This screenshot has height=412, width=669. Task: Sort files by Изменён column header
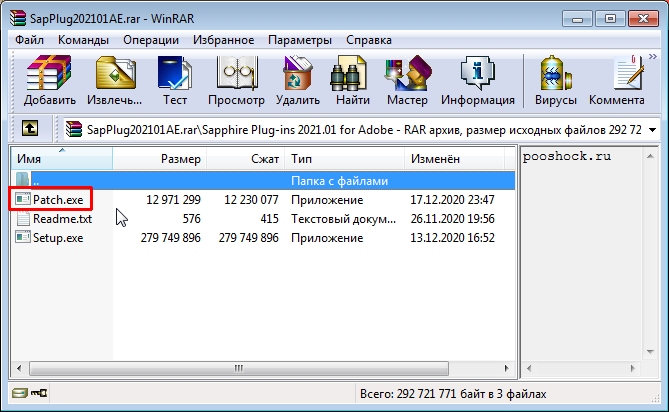click(x=454, y=159)
